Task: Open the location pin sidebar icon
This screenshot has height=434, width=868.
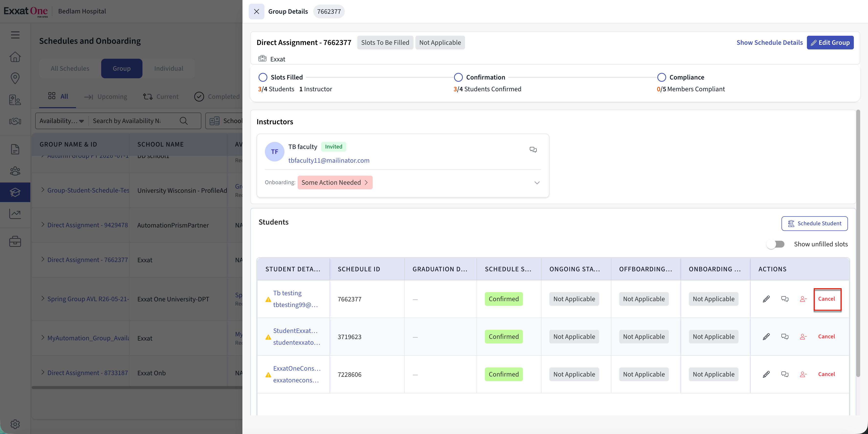Action: click(x=15, y=78)
